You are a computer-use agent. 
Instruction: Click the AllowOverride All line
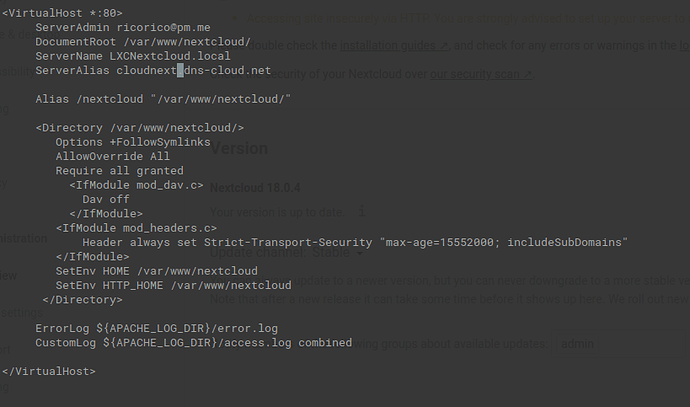(x=113, y=156)
